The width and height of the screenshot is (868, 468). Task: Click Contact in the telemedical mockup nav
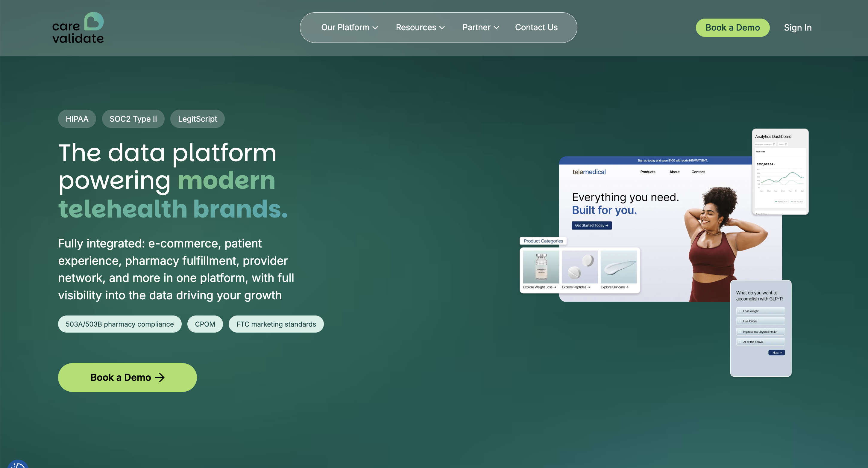698,172
